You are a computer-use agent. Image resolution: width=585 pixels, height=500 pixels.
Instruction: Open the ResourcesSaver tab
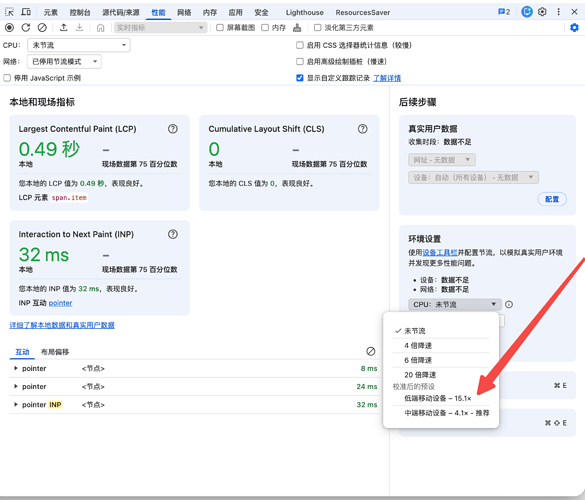pyautogui.click(x=363, y=12)
